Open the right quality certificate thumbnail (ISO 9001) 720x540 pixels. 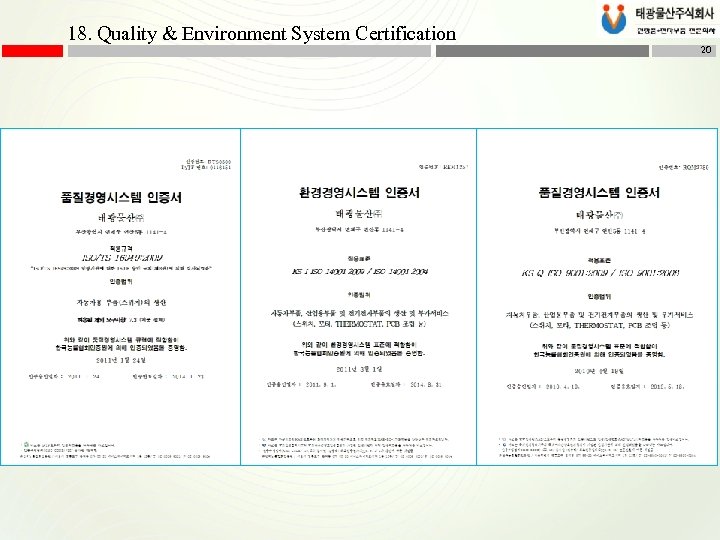tap(597, 297)
